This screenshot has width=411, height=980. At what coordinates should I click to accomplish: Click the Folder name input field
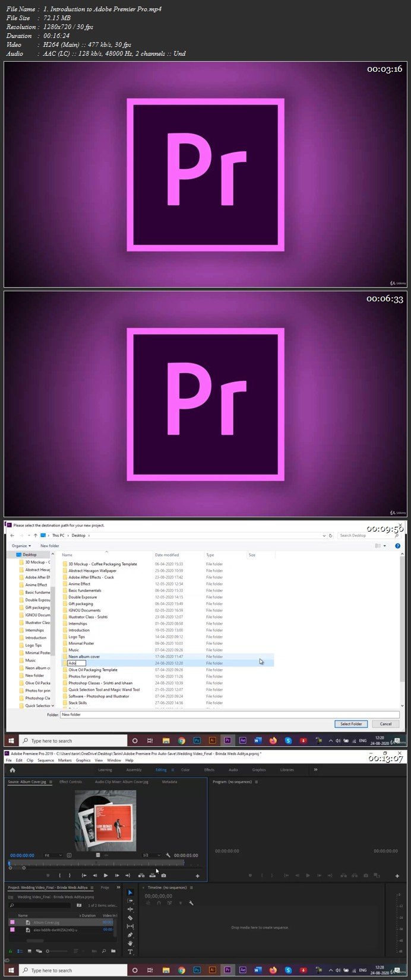(230, 715)
